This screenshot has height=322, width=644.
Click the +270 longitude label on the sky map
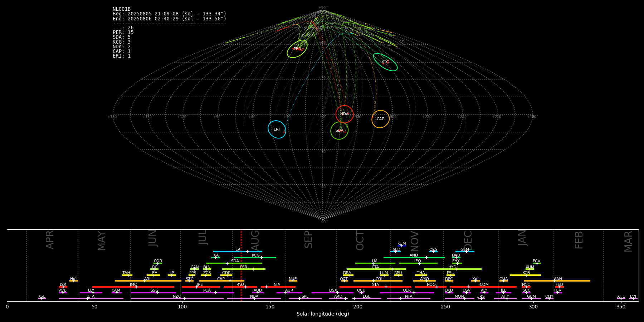[x=427, y=117]
